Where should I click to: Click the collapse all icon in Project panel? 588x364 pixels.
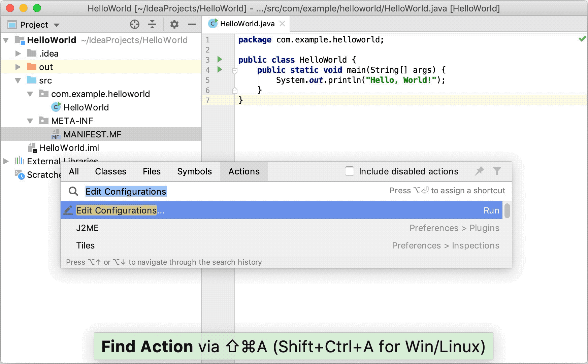point(152,24)
